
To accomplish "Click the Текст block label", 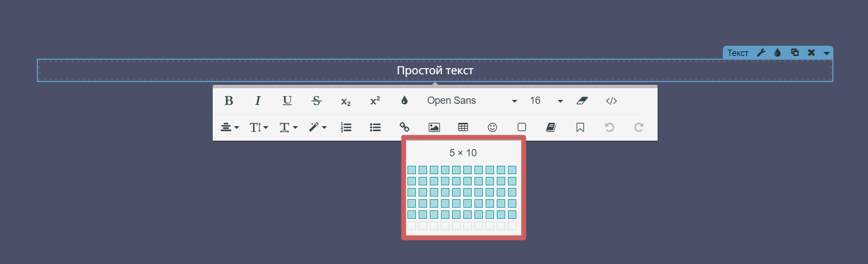I will tap(737, 53).
